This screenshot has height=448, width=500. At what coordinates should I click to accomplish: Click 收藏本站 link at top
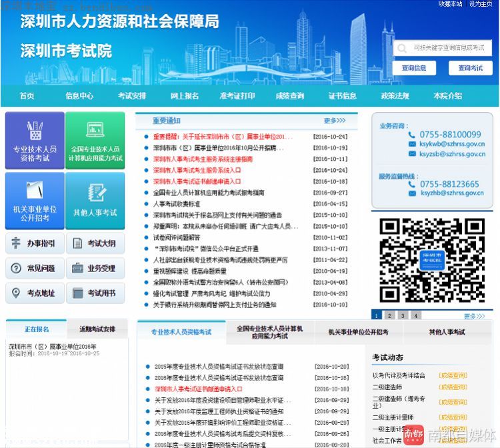450,4
